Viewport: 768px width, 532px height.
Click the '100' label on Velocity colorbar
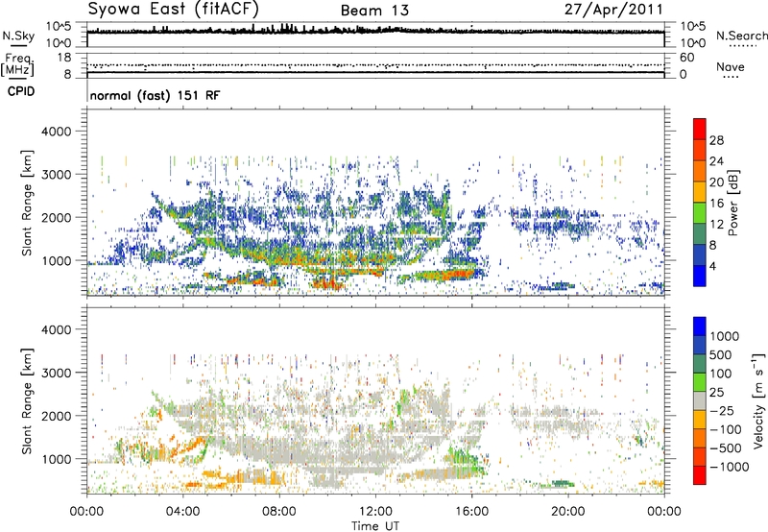tap(721, 374)
